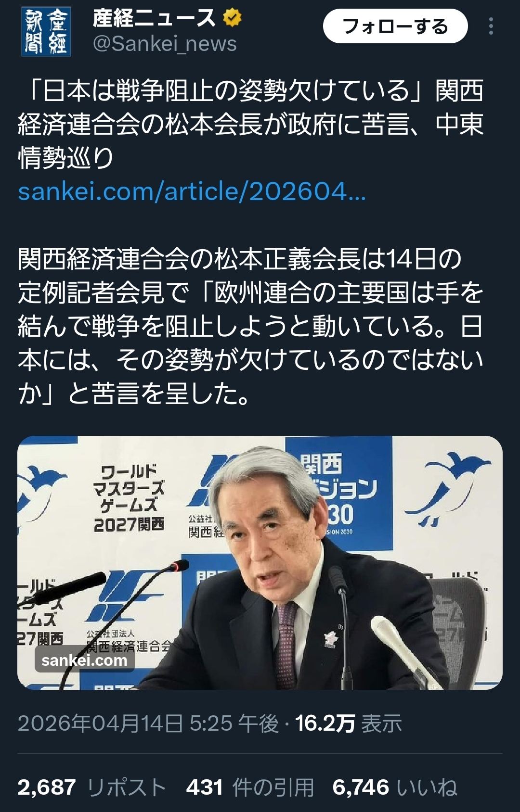
Task: Select the tweet body paragraph
Action: (x=250, y=326)
